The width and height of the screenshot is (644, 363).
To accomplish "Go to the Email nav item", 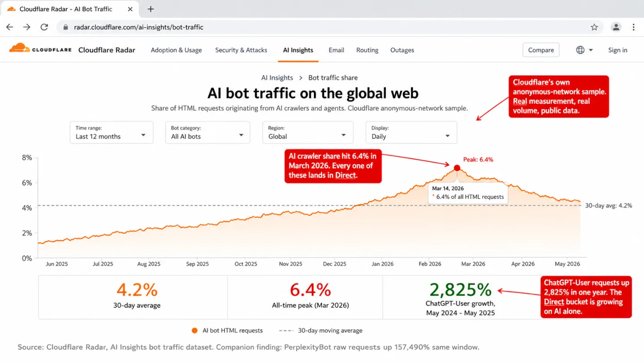I will 336,50.
